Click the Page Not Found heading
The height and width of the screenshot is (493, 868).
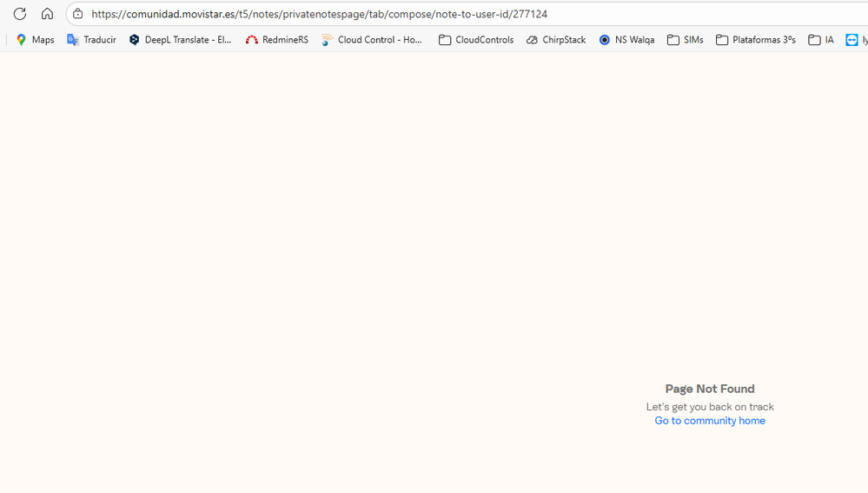coord(710,389)
